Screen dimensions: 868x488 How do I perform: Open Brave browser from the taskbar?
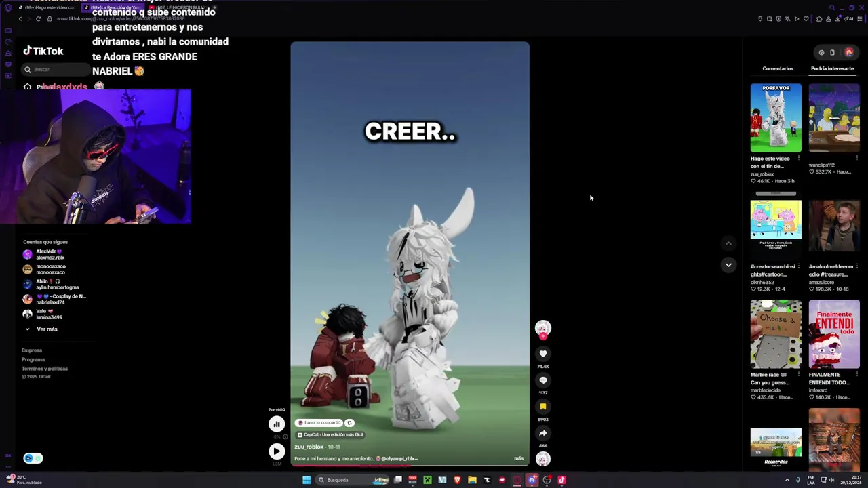click(x=457, y=480)
